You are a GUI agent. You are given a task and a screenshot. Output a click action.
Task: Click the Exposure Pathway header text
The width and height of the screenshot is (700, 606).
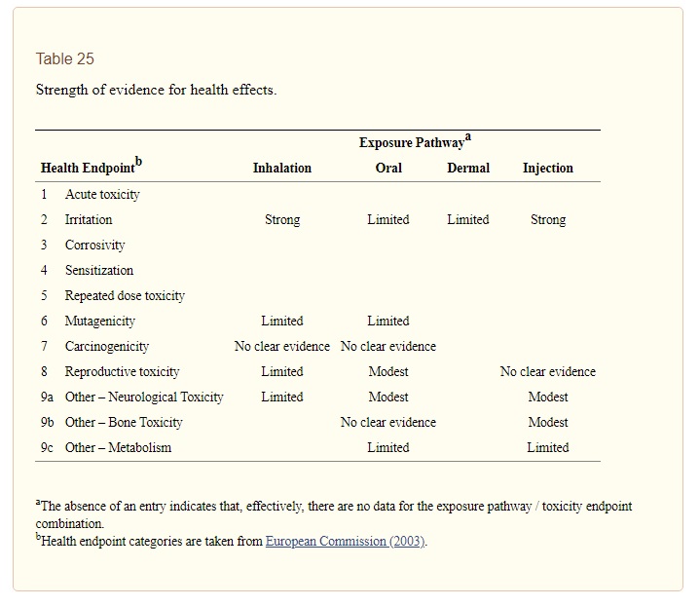point(413,142)
